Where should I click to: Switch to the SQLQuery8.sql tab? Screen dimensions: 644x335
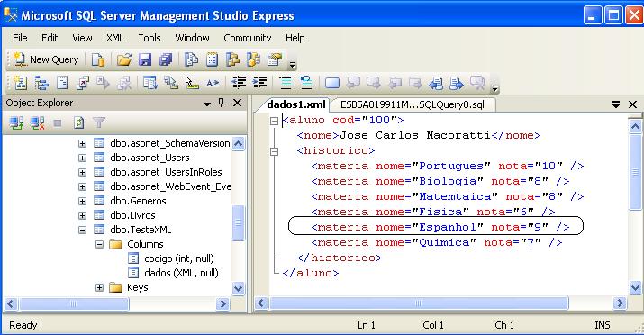[x=413, y=104]
